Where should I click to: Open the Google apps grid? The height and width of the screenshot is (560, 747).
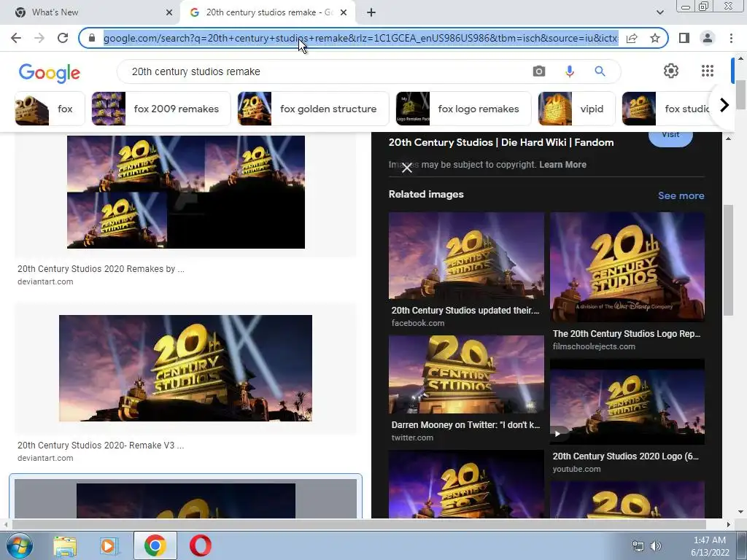click(x=708, y=71)
